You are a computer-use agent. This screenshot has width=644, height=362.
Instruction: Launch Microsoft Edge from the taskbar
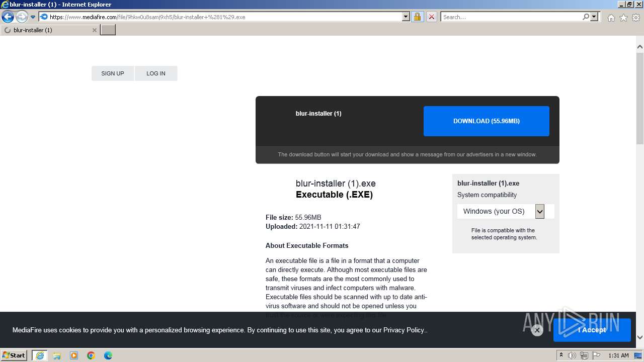pyautogui.click(x=108, y=355)
